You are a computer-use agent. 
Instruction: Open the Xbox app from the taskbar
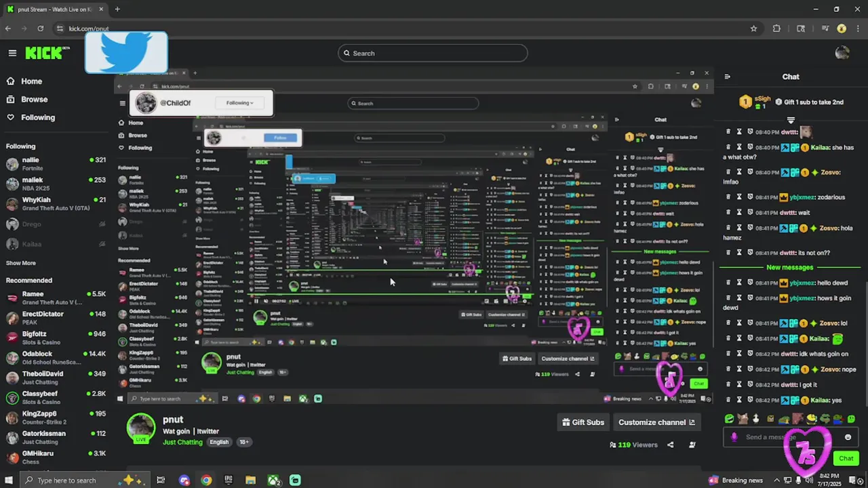(x=273, y=480)
